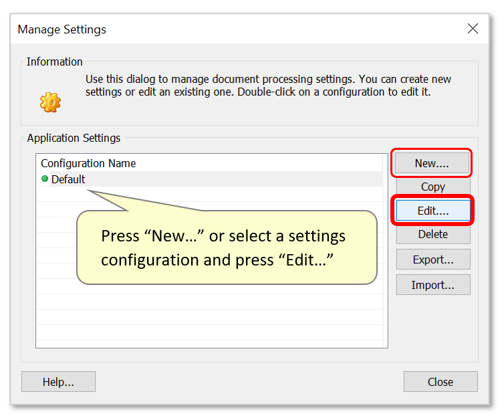Export... the settings configuration
Image resolution: width=504 pixels, height=420 pixels.
(x=433, y=259)
